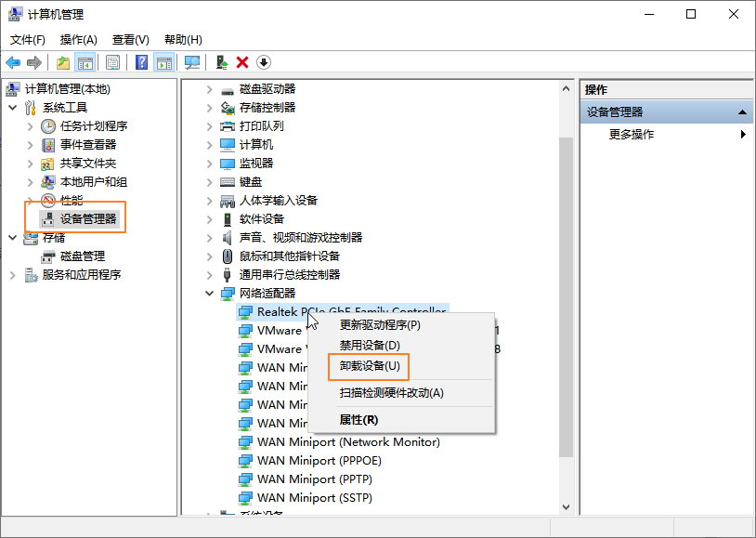Choose 卸载设备(U) from context menu
756x538 pixels.
369,366
